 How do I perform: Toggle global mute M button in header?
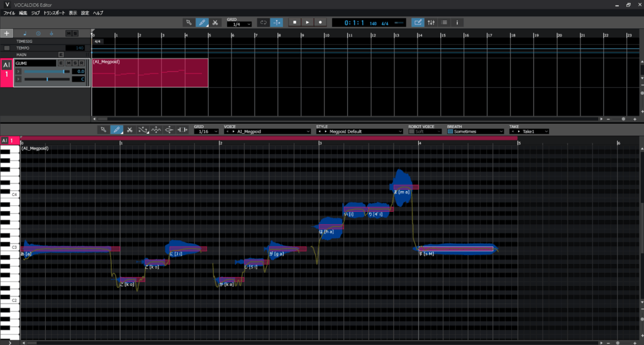pos(69,33)
